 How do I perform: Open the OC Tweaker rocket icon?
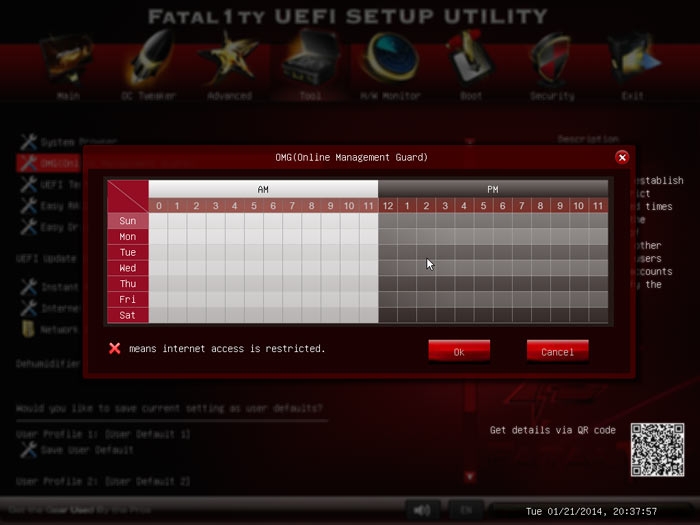150,59
